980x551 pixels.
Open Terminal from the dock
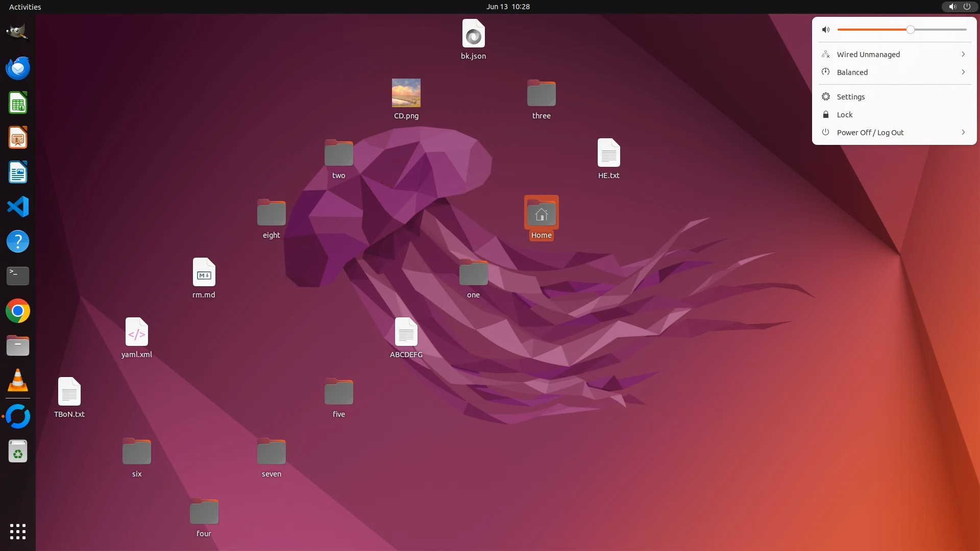click(18, 276)
